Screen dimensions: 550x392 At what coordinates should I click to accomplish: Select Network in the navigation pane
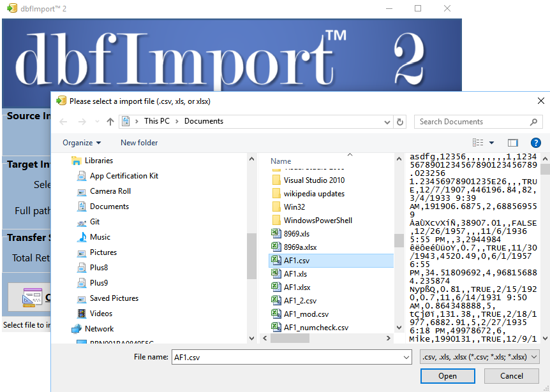pos(100,329)
